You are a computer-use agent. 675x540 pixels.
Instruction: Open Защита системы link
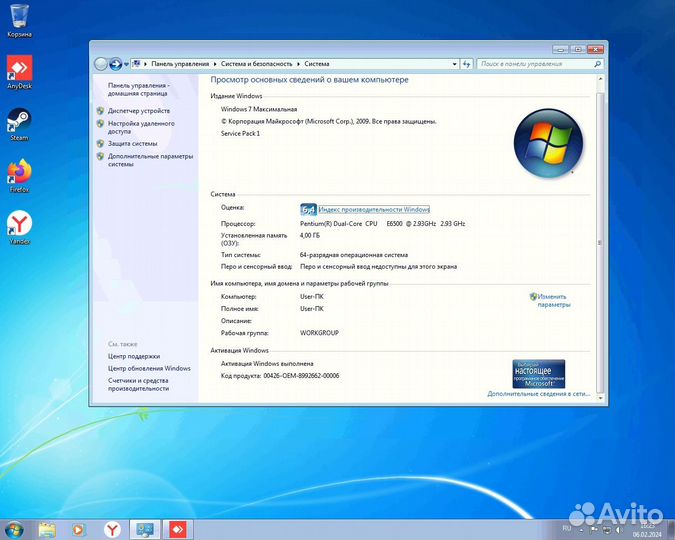click(132, 143)
